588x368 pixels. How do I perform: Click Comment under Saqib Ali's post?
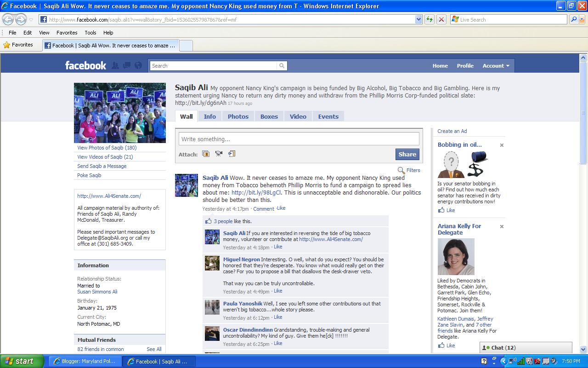coord(264,209)
